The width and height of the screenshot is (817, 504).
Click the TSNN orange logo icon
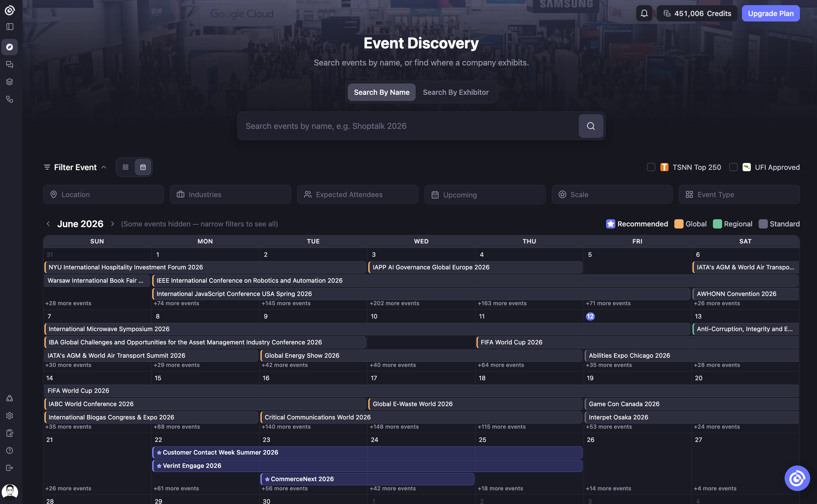(x=664, y=167)
